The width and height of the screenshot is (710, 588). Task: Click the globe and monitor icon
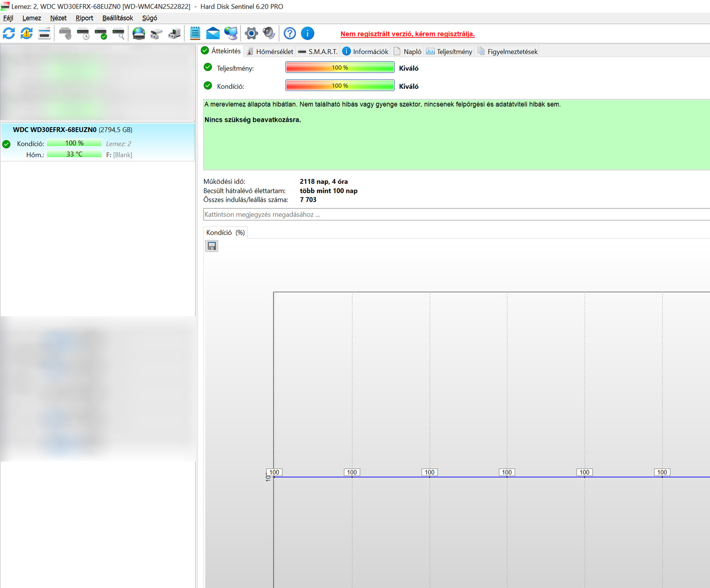click(231, 33)
